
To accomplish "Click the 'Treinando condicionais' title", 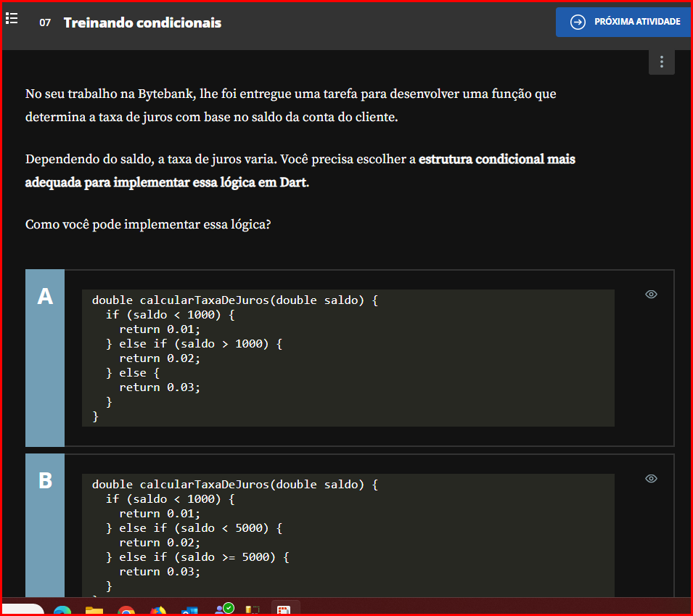I will point(142,22).
